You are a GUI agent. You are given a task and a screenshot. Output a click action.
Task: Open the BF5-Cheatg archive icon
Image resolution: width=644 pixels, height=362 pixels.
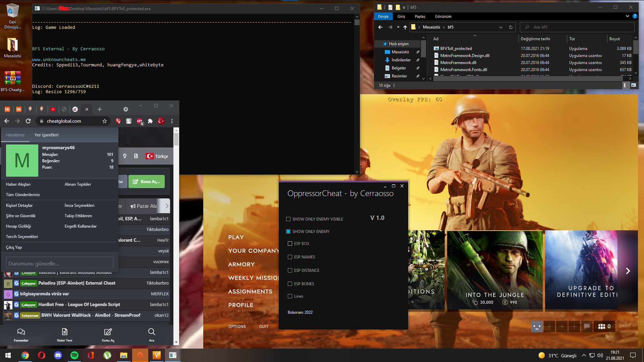pyautogui.click(x=12, y=81)
